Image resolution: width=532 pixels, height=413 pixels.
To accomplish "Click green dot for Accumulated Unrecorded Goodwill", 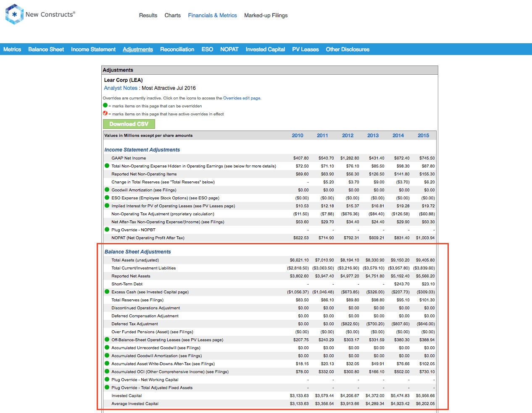I will (107, 348).
